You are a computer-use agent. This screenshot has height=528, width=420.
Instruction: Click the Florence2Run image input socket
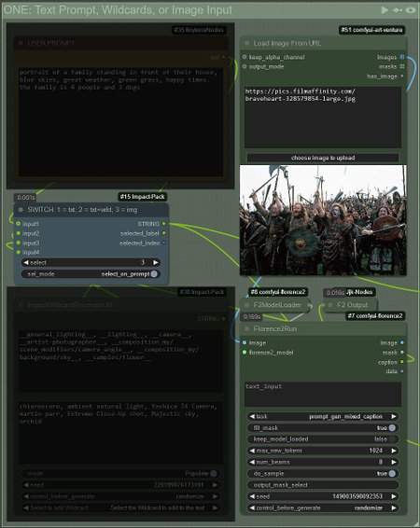245,342
